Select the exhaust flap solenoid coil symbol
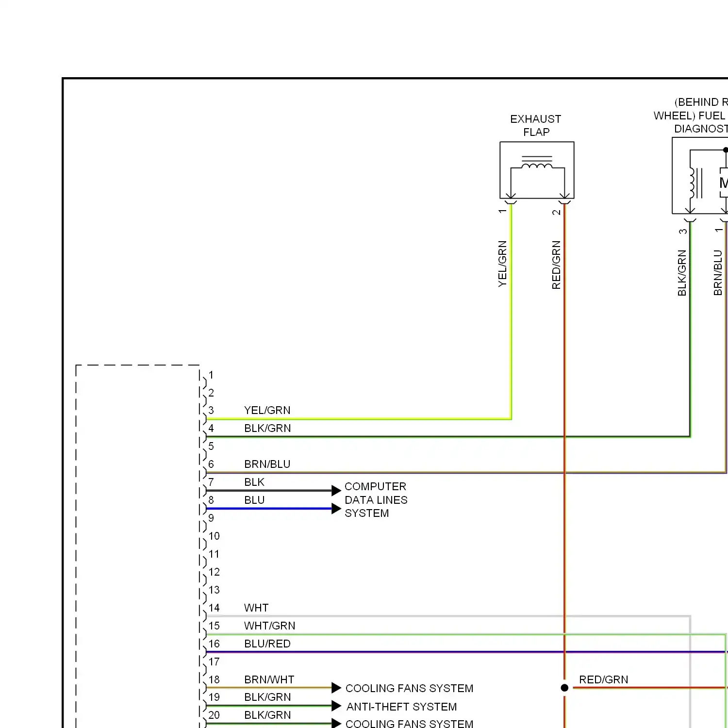Viewport: 728px width, 728px height. click(x=537, y=163)
